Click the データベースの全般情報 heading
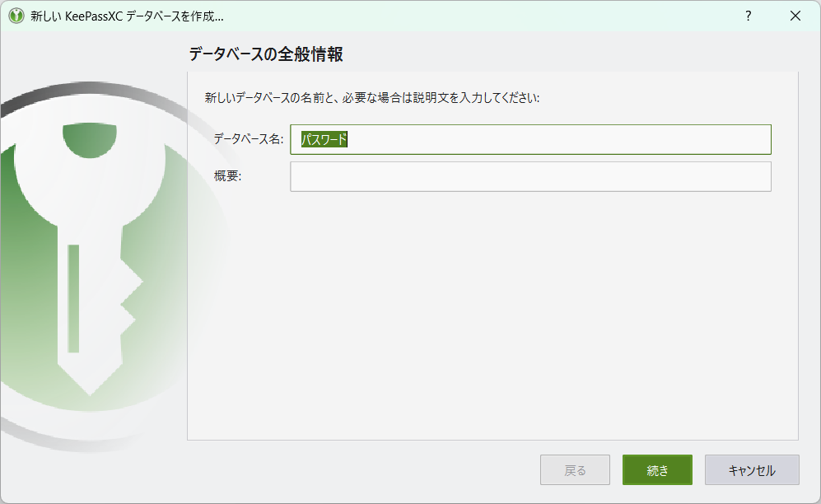Screen dimensions: 821x504 (265, 54)
